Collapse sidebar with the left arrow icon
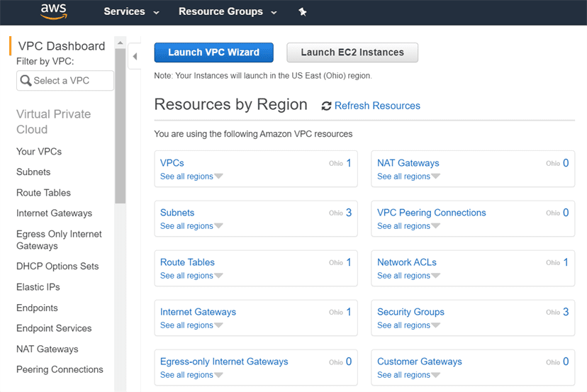The height and width of the screenshot is (392, 587). click(135, 56)
